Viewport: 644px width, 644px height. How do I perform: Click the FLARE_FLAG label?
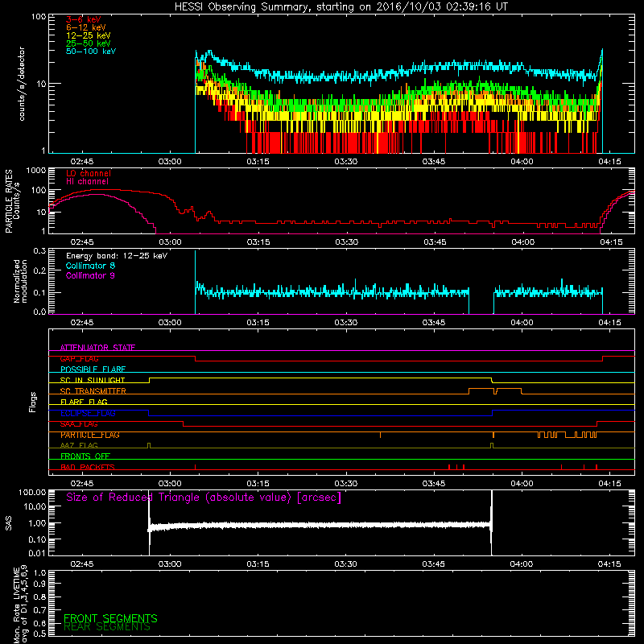pos(84,402)
